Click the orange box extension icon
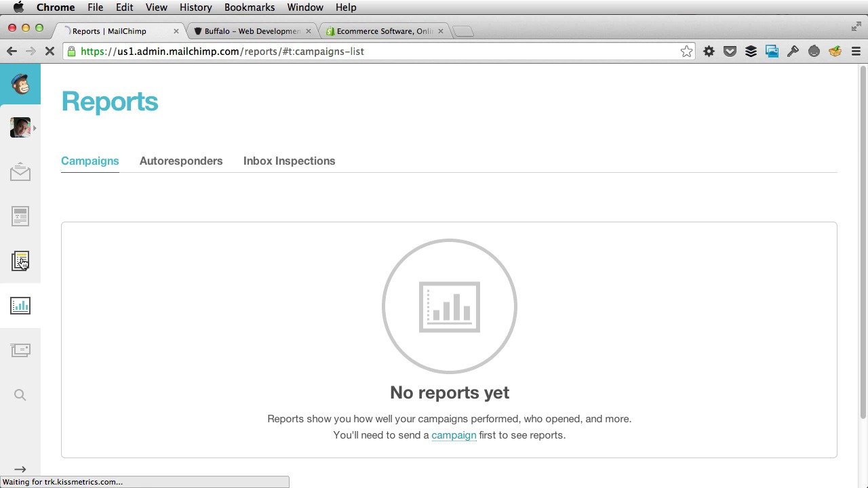Viewport: 868px width, 488px height. coord(835,52)
